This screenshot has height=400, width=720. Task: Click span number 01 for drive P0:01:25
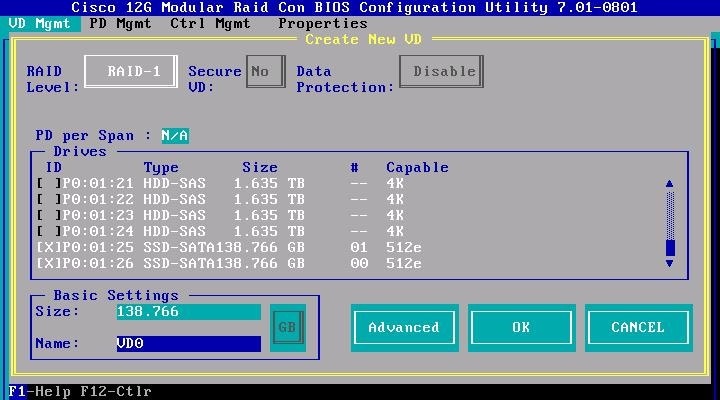point(359,248)
